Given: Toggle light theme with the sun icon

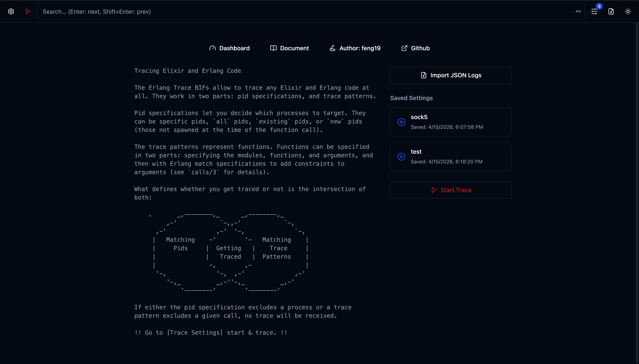Looking at the screenshot, I should [x=628, y=11].
